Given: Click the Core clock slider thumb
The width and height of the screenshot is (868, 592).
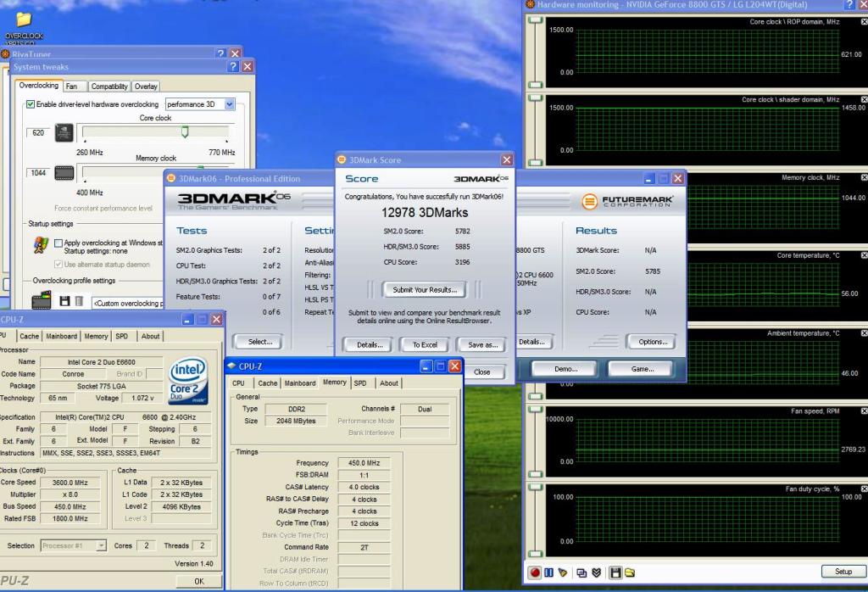Looking at the screenshot, I should click(185, 131).
